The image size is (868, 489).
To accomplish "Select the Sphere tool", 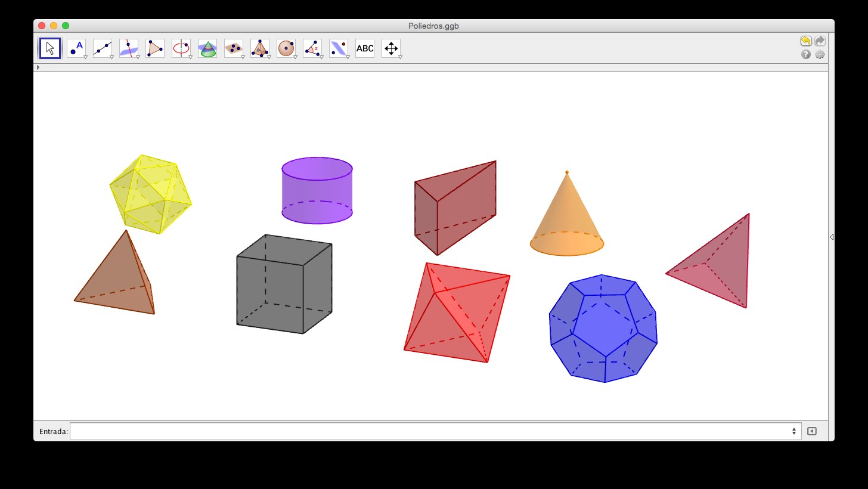I will (x=286, y=48).
